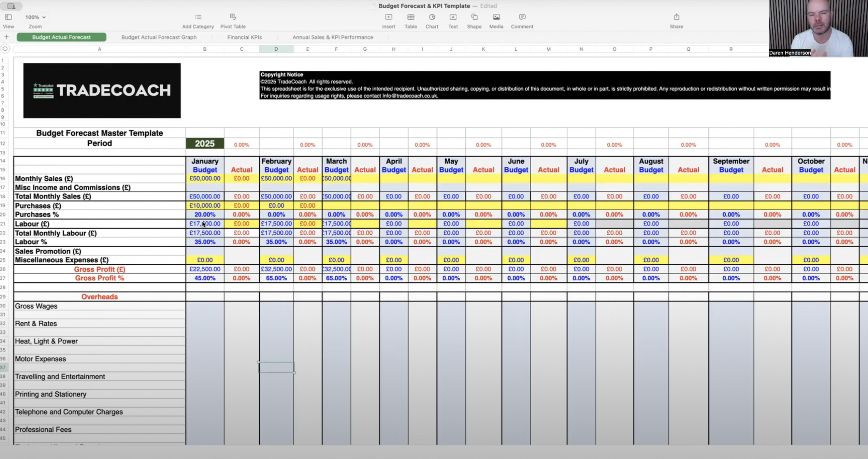Switch to Budget Actual Forecast Graph tab
This screenshot has width=868, height=459.
[x=159, y=37]
